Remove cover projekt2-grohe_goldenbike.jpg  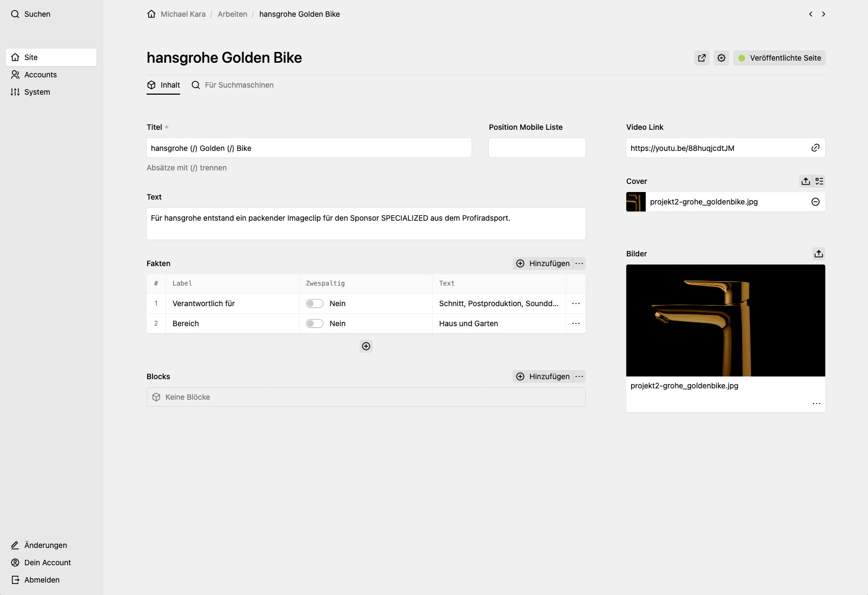point(816,202)
